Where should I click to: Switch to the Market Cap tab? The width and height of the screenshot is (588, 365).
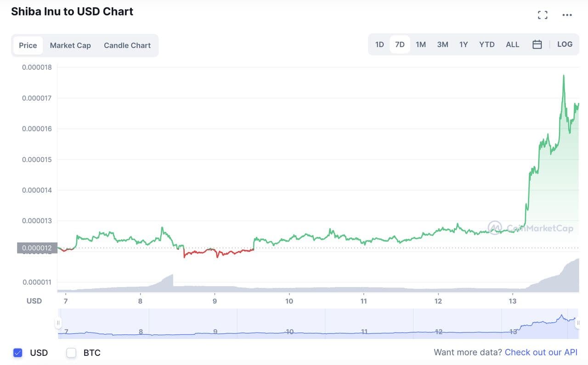click(x=70, y=45)
